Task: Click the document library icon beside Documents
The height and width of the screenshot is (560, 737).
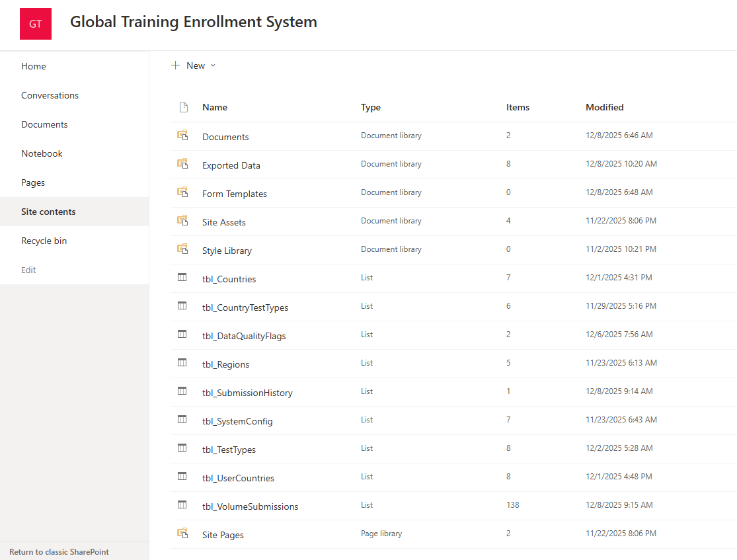Action: click(x=182, y=136)
